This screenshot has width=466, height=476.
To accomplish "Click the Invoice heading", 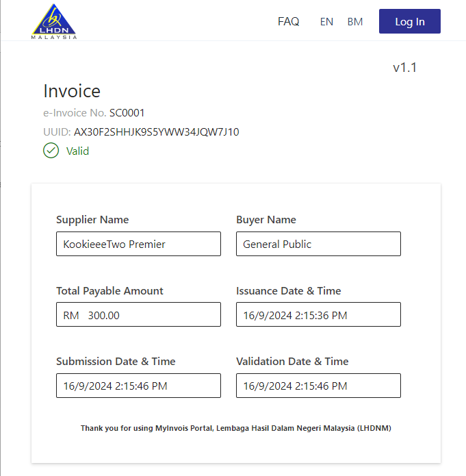I will tap(72, 91).
